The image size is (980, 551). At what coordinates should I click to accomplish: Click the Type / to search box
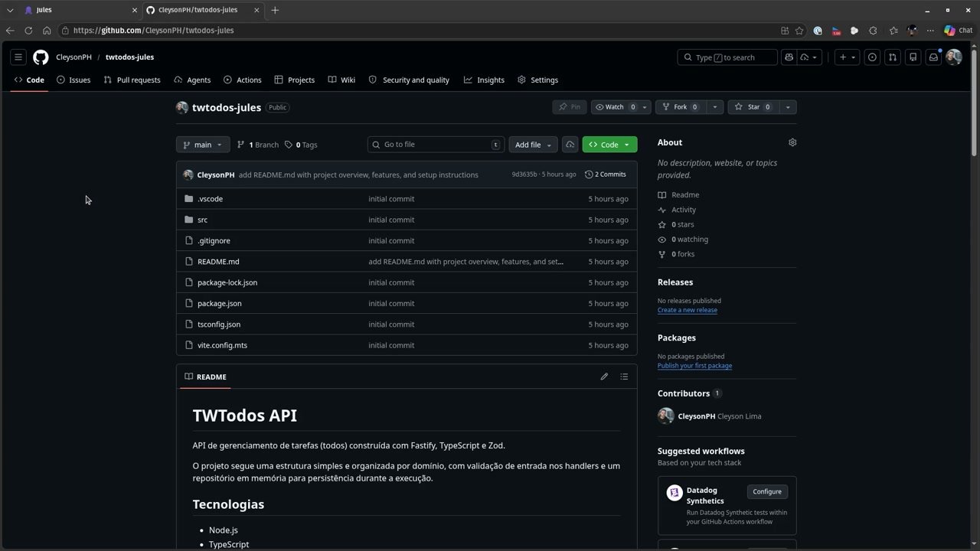click(727, 57)
